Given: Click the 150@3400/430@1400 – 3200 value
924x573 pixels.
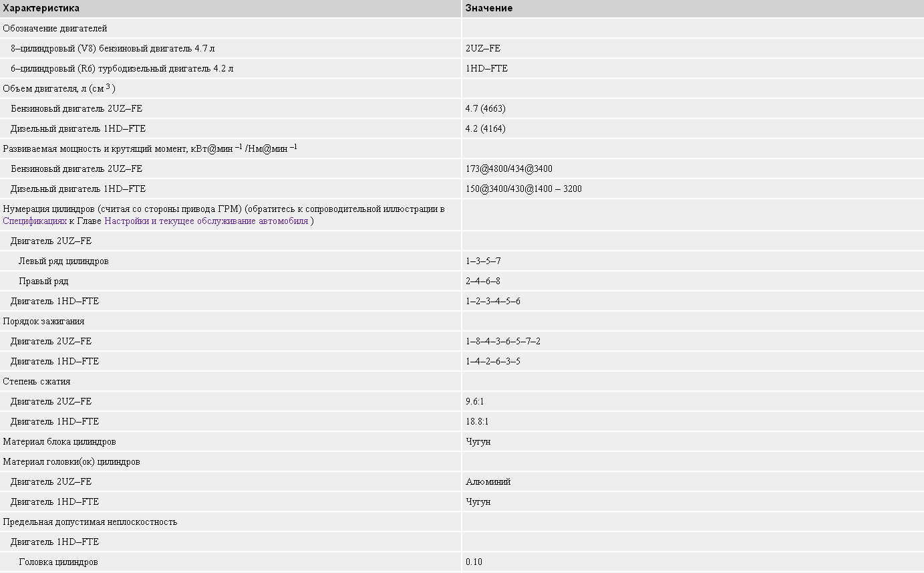Looking at the screenshot, I should tap(523, 189).
